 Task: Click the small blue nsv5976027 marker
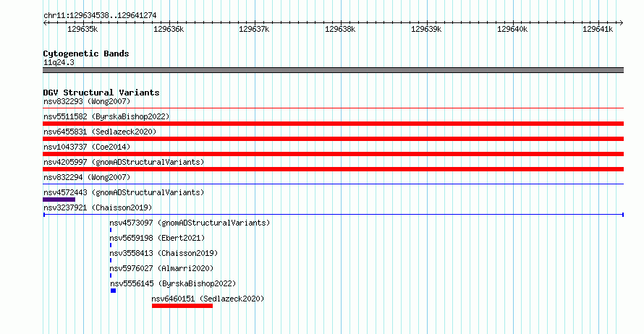pyautogui.click(x=111, y=275)
